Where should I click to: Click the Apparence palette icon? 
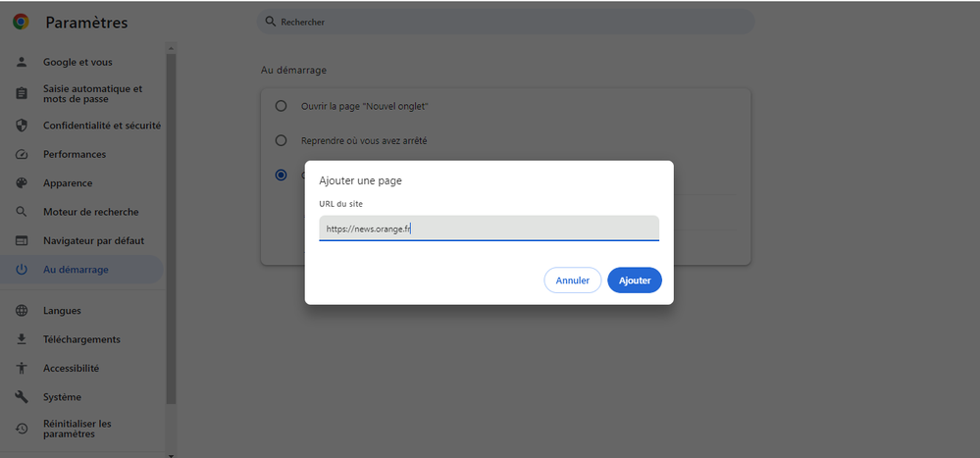click(22, 183)
